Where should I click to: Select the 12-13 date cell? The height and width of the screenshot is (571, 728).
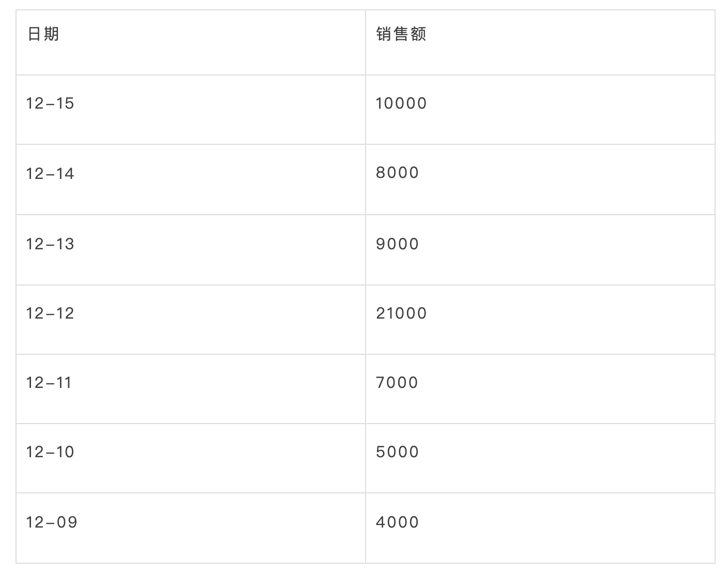coord(191,250)
